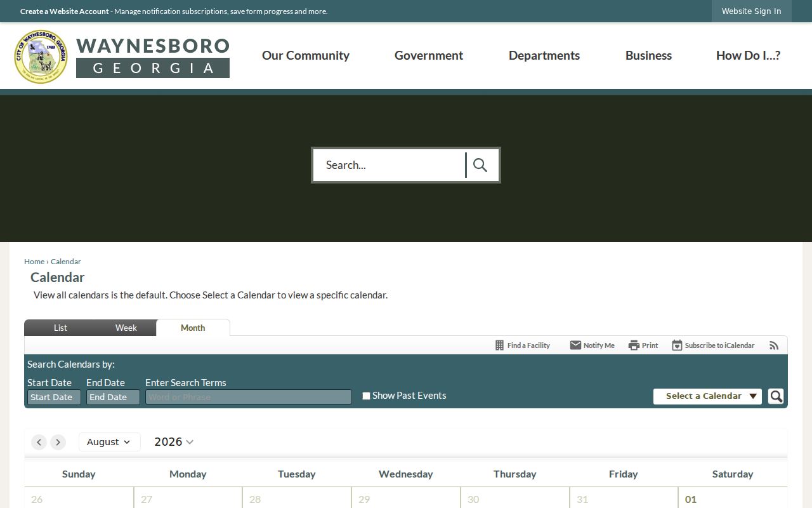Screen dimensions: 812x508
Task: Open the Business menu
Action: coord(648,55)
